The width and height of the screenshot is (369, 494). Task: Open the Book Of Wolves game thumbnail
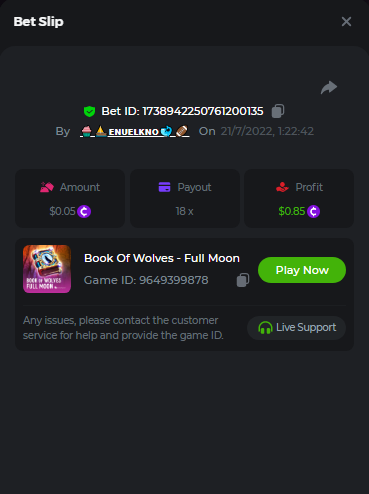tap(47, 269)
